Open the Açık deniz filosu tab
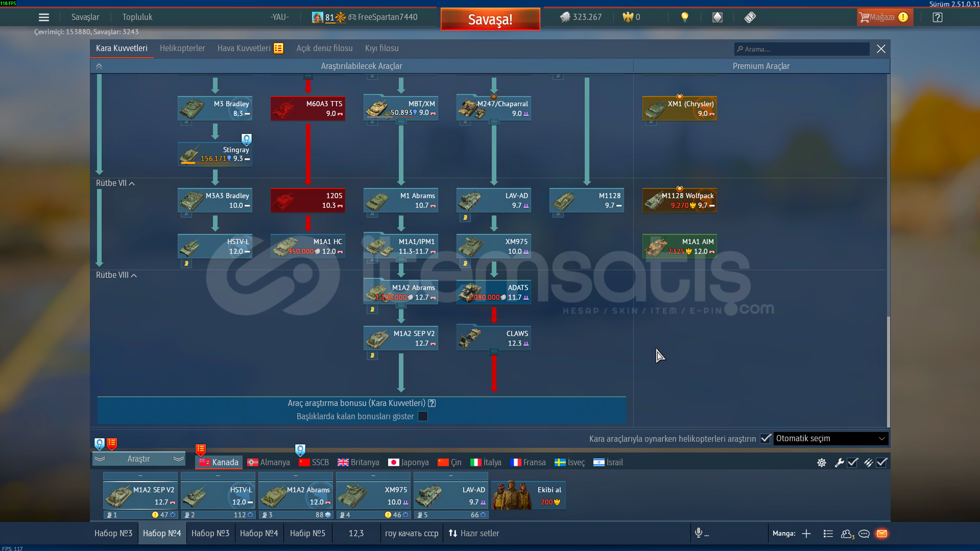 coord(325,49)
